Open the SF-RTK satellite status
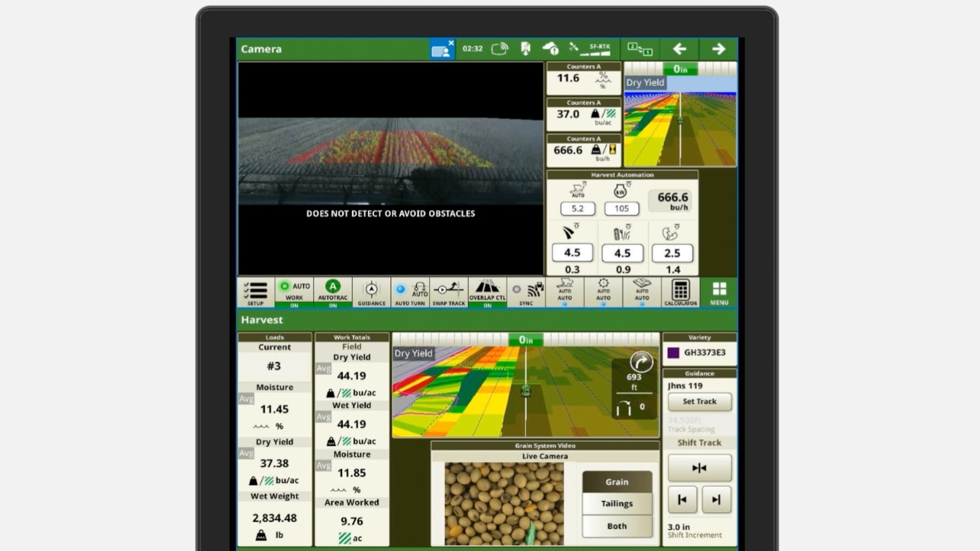The width and height of the screenshot is (980, 551). point(590,49)
